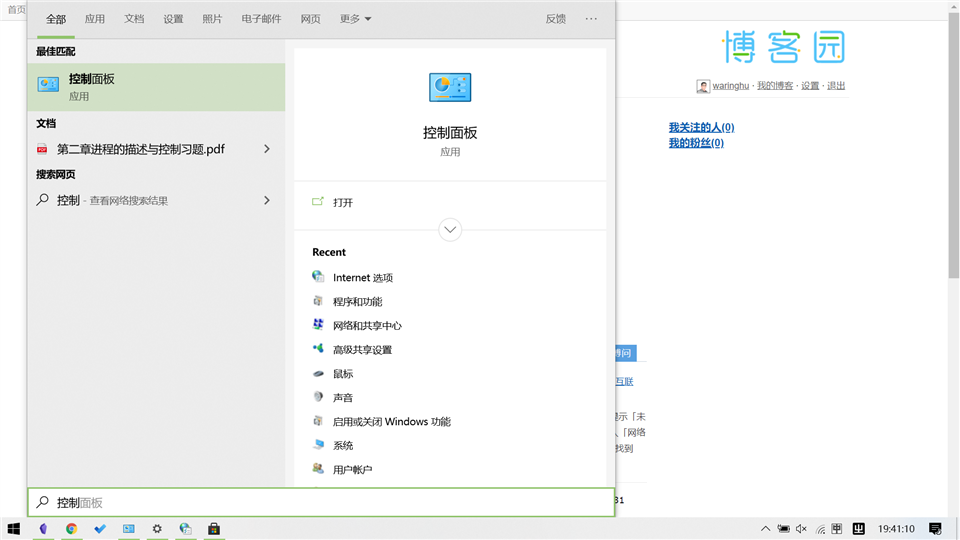The width and height of the screenshot is (960, 540).
Task: Open the Windows Start menu
Action: 13,528
